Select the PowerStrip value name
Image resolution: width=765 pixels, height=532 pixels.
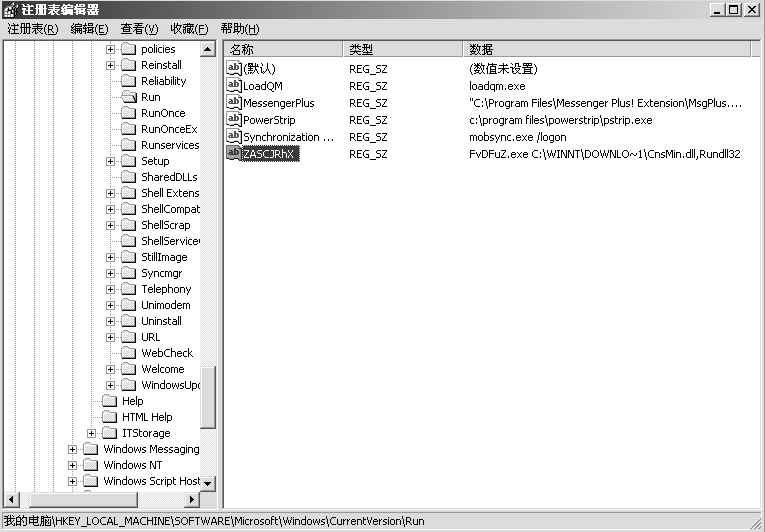[x=269, y=121]
